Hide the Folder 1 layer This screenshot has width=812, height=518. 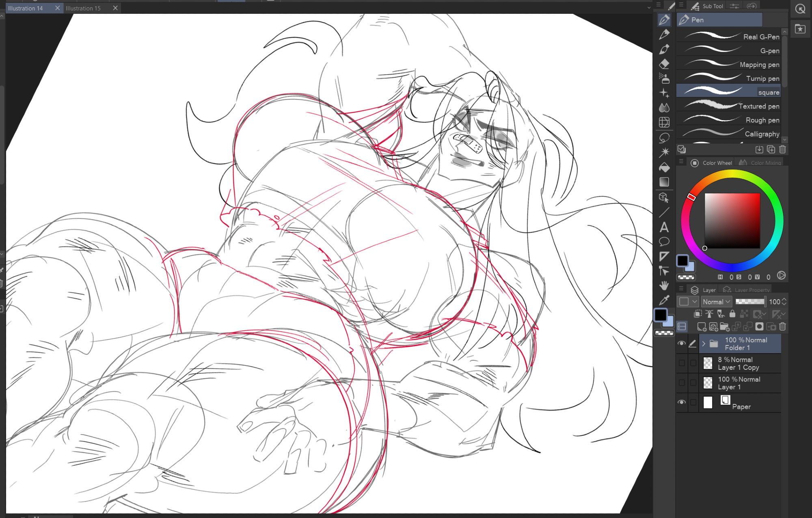(682, 343)
